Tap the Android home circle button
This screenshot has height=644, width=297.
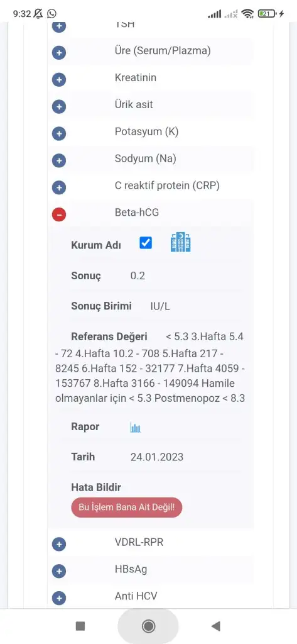tap(148, 626)
